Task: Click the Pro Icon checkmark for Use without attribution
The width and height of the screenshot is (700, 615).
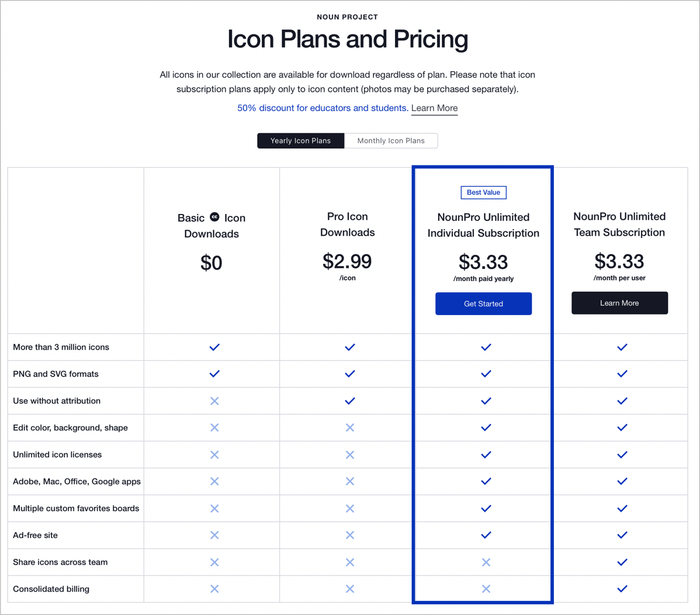Action: [x=350, y=401]
